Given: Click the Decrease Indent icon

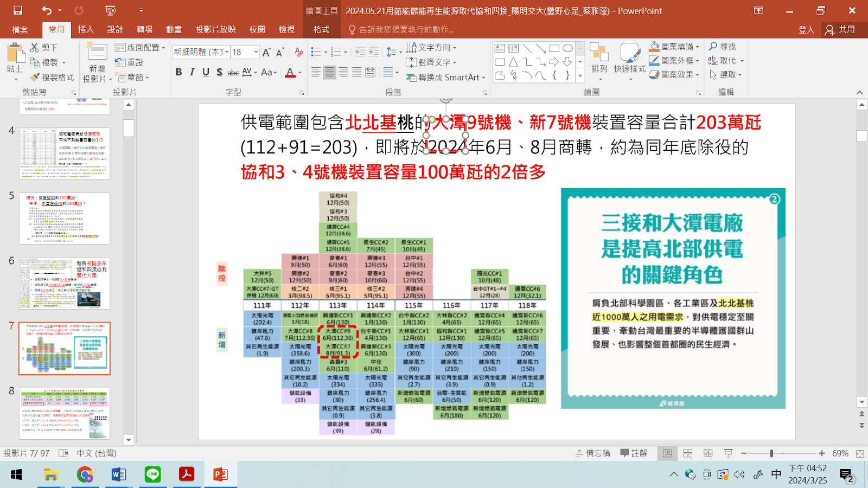Looking at the screenshot, I should coord(360,52).
